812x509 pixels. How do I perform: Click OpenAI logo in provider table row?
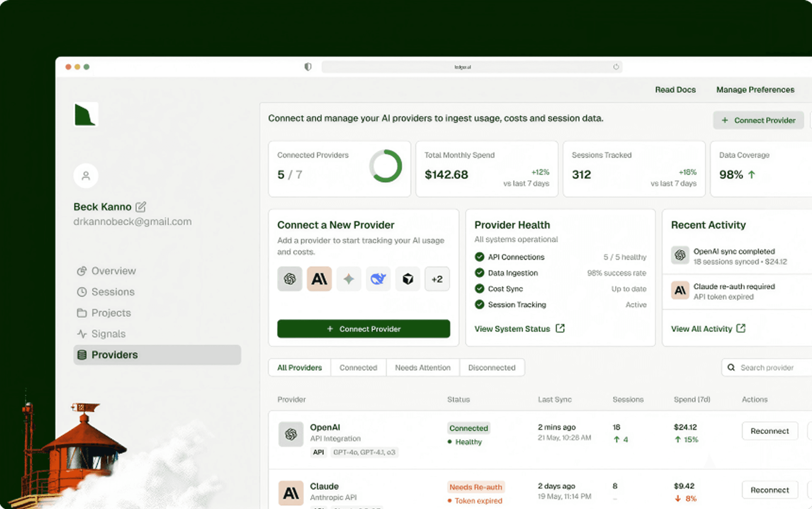point(291,434)
